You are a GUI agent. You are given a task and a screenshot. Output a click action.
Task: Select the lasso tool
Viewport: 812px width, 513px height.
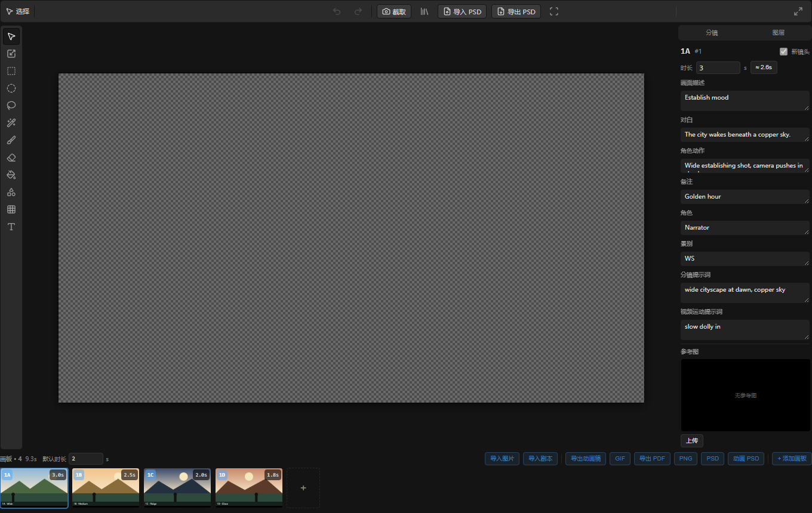pyautogui.click(x=11, y=106)
